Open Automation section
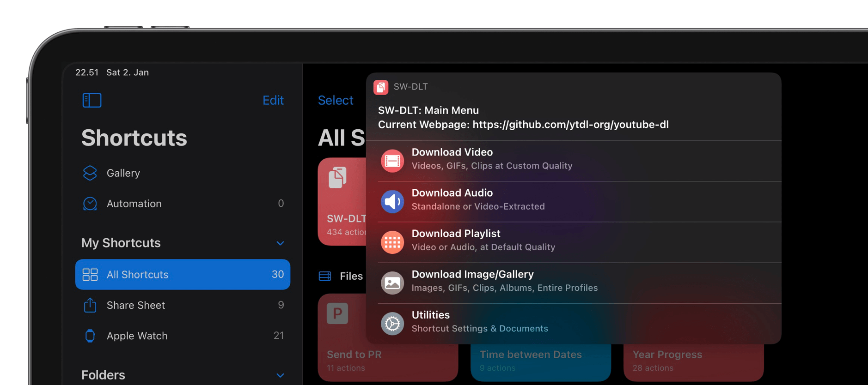This screenshot has height=385, width=868. [x=183, y=204]
